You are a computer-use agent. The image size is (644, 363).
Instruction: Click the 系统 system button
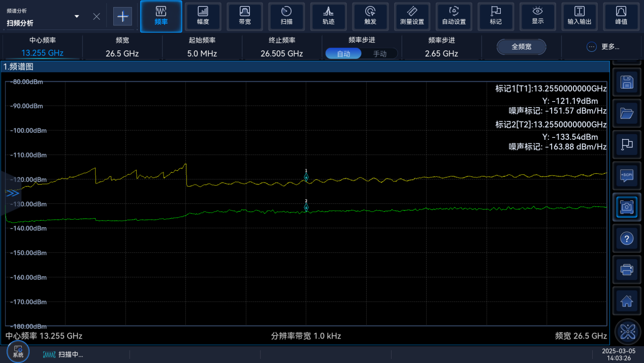[18, 352]
